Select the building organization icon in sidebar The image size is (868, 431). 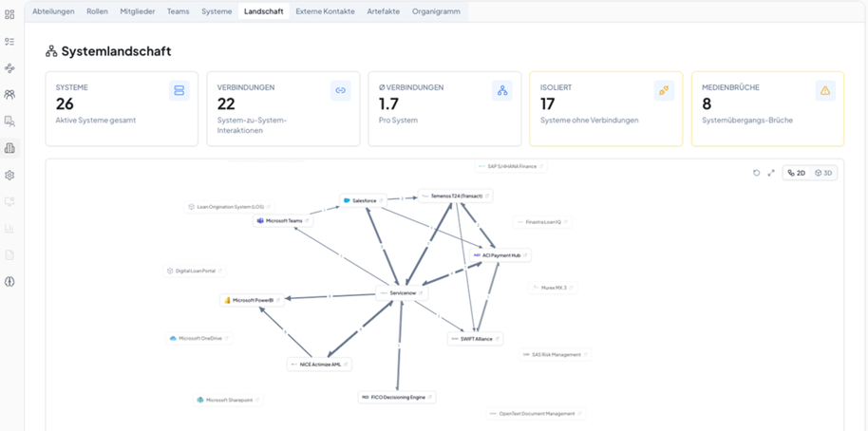coord(9,148)
